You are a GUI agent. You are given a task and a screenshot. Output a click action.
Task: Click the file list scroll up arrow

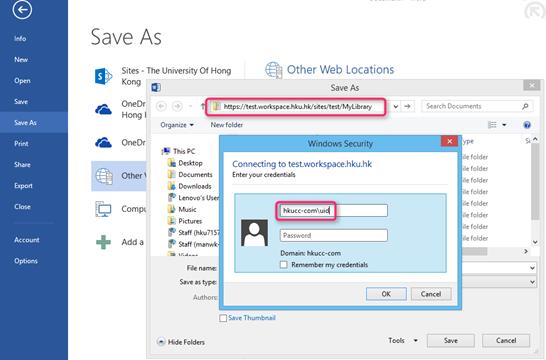(535, 139)
